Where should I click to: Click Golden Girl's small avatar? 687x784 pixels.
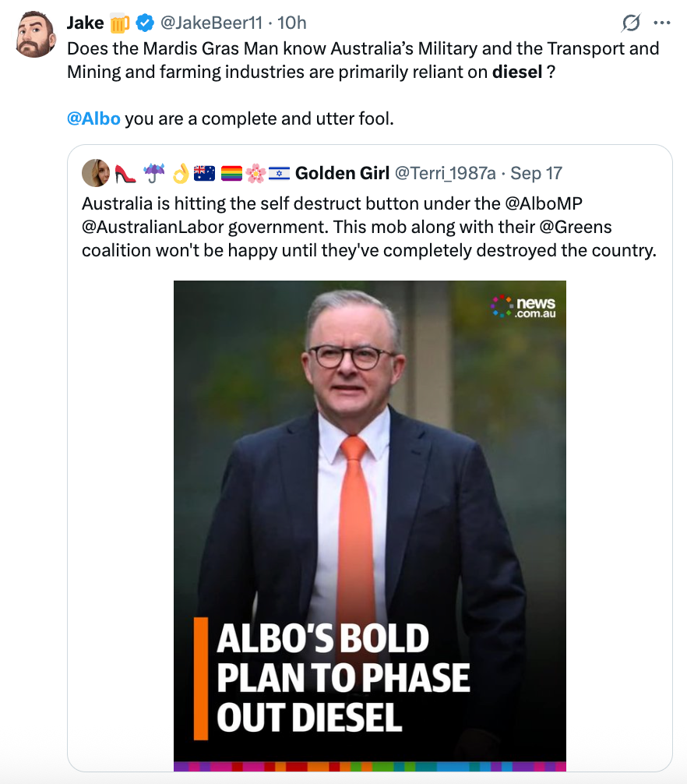[x=95, y=173]
